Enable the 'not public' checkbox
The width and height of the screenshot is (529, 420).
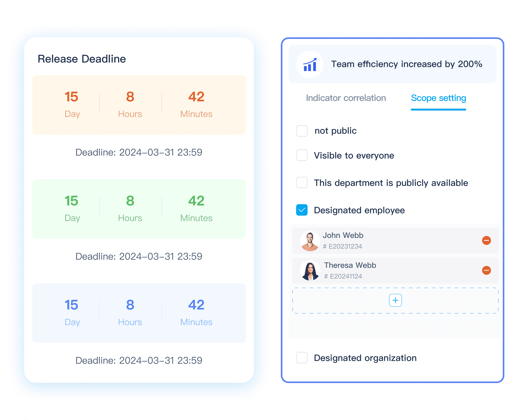click(x=302, y=131)
